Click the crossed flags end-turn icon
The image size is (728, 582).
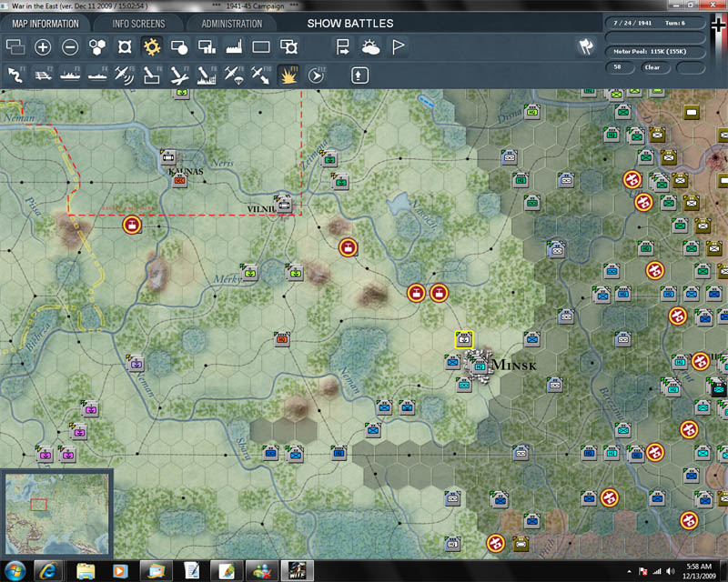586,47
